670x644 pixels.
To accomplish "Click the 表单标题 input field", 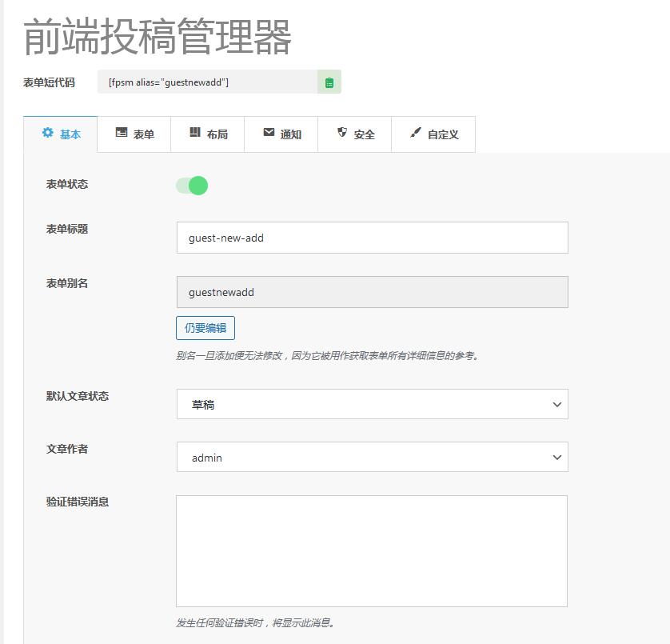I will pyautogui.click(x=372, y=238).
